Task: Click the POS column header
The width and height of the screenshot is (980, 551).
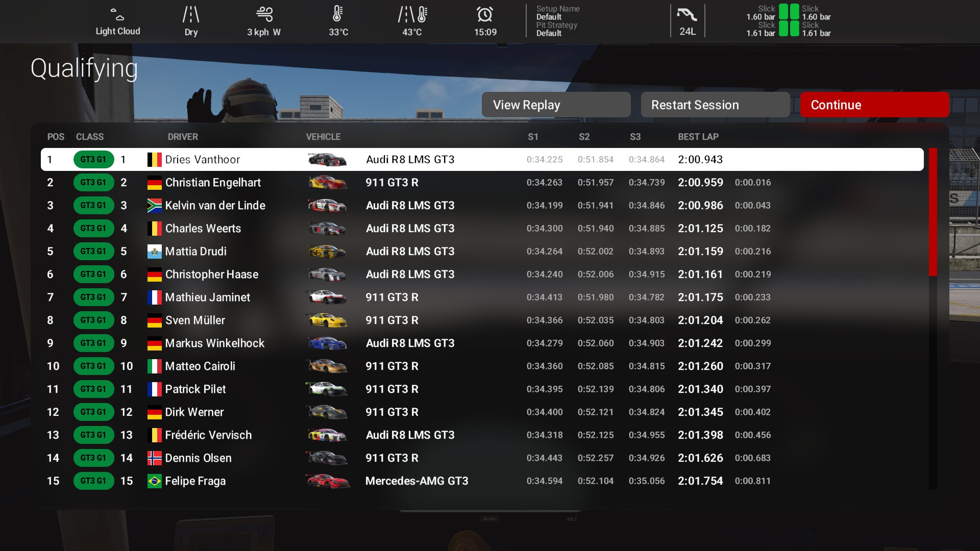Action: (56, 137)
